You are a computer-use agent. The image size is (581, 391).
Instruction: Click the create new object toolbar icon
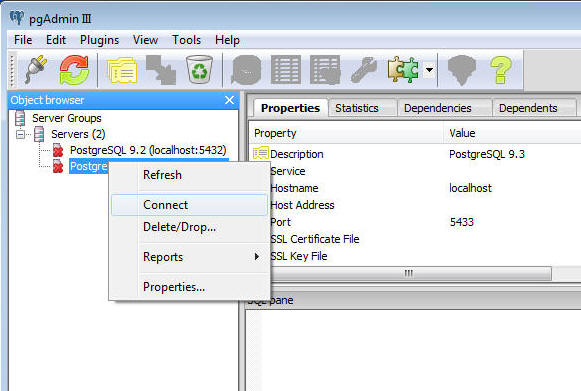coord(160,70)
